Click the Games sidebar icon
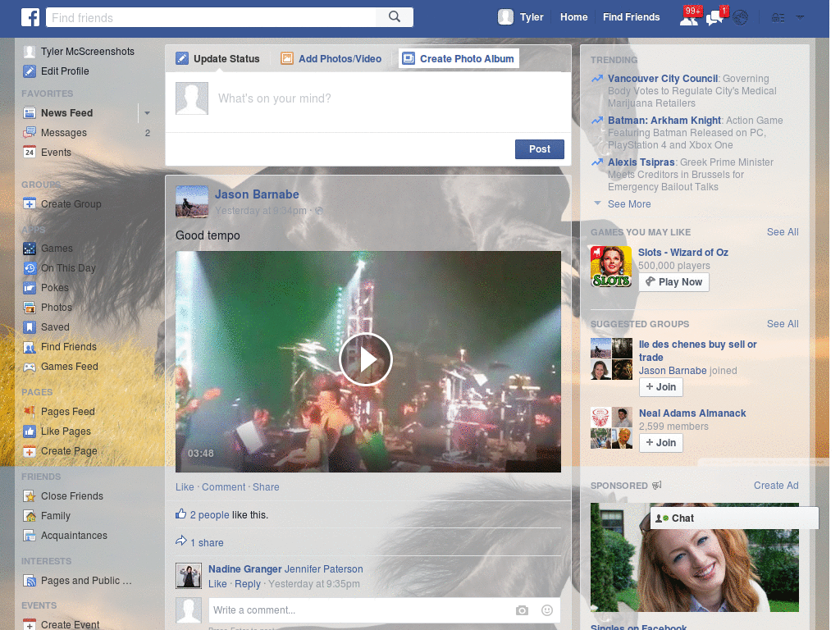The width and height of the screenshot is (840, 630). [x=30, y=249]
